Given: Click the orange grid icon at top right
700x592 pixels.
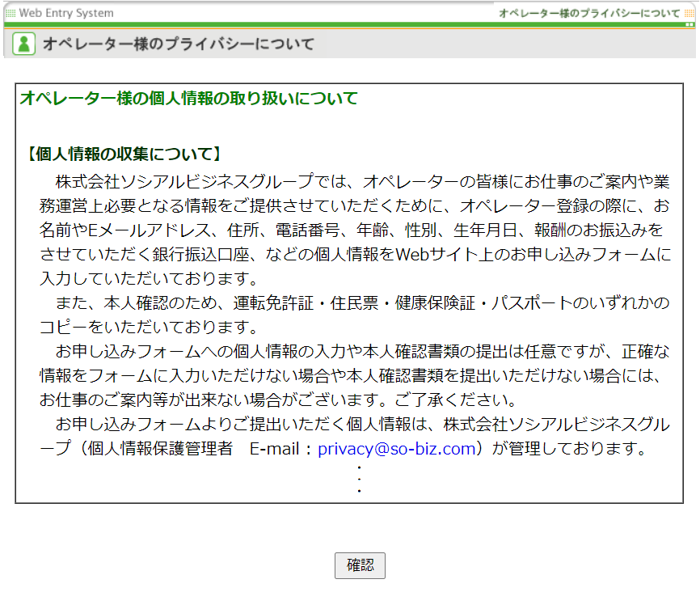Looking at the screenshot, I should point(689,14).
